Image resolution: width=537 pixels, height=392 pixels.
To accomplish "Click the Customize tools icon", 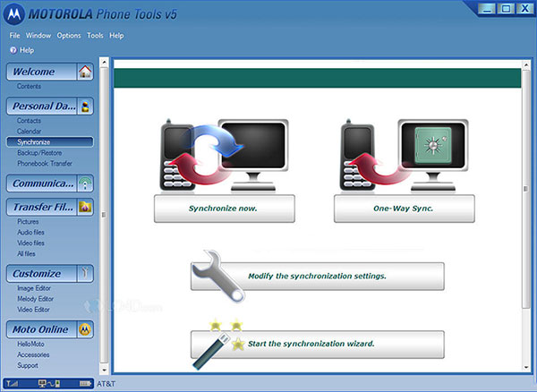I will pyautogui.click(x=85, y=273).
